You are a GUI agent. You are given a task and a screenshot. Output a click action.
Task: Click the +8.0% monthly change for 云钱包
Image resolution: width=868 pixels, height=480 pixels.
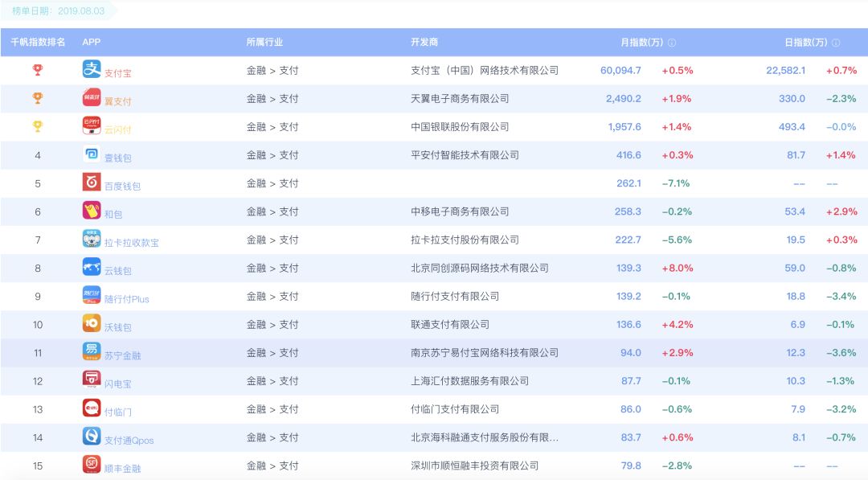click(x=678, y=268)
